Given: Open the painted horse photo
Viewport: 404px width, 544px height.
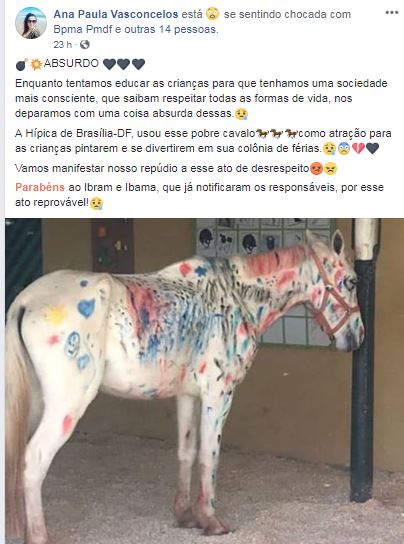Looking at the screenshot, I should click(x=204, y=381).
